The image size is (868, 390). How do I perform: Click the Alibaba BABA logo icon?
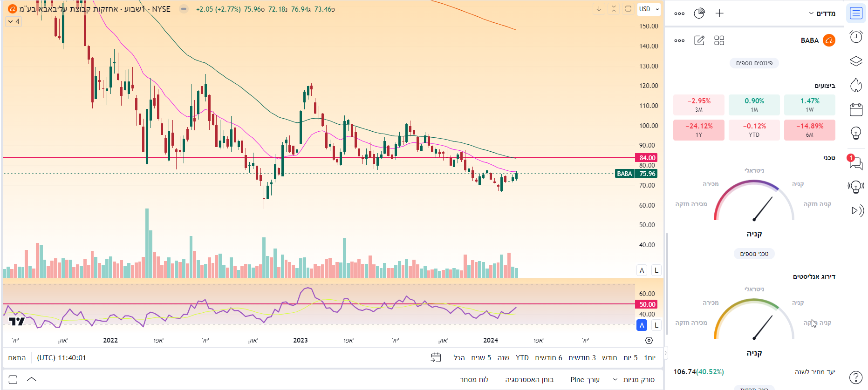[829, 40]
